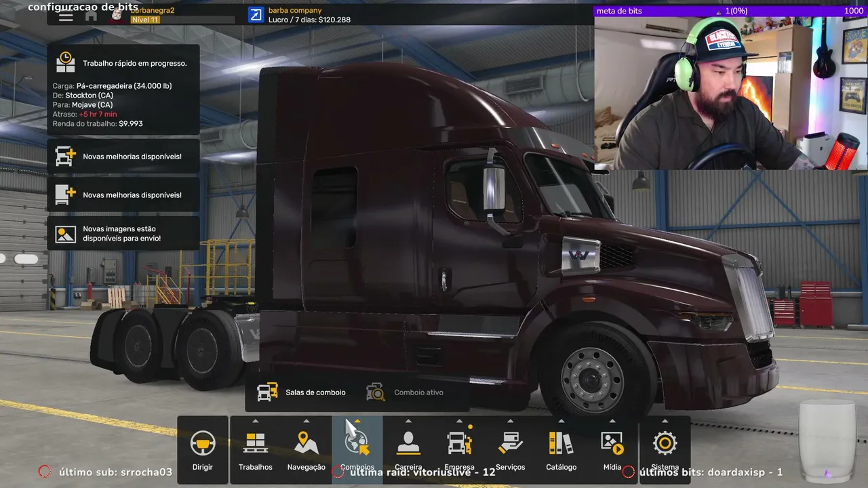Click the últimos bits: doardaxisp text

click(711, 472)
